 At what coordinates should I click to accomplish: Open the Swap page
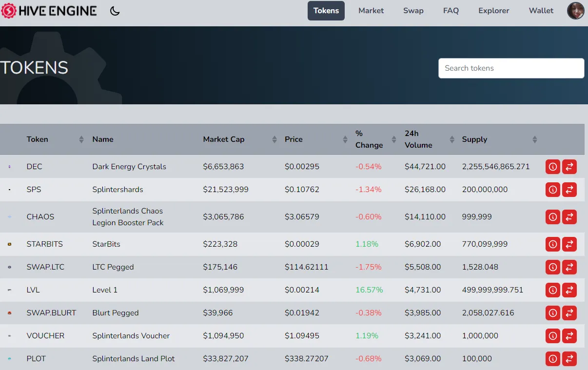click(x=413, y=11)
